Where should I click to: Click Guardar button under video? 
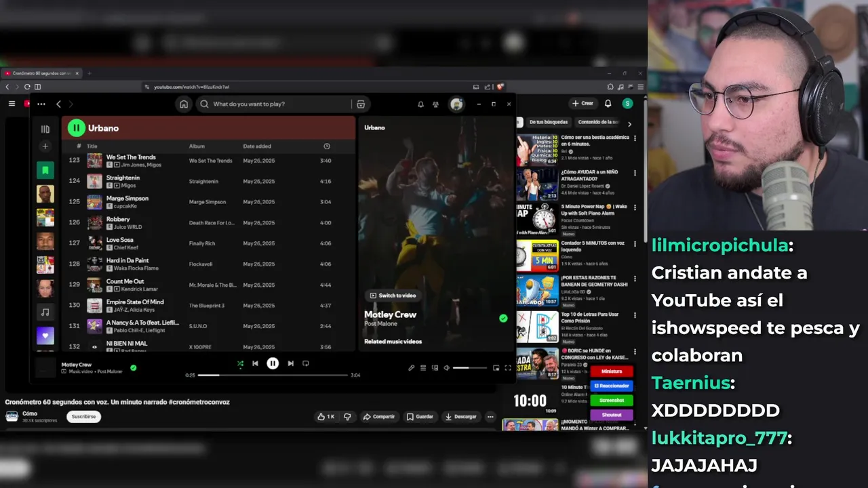(420, 417)
